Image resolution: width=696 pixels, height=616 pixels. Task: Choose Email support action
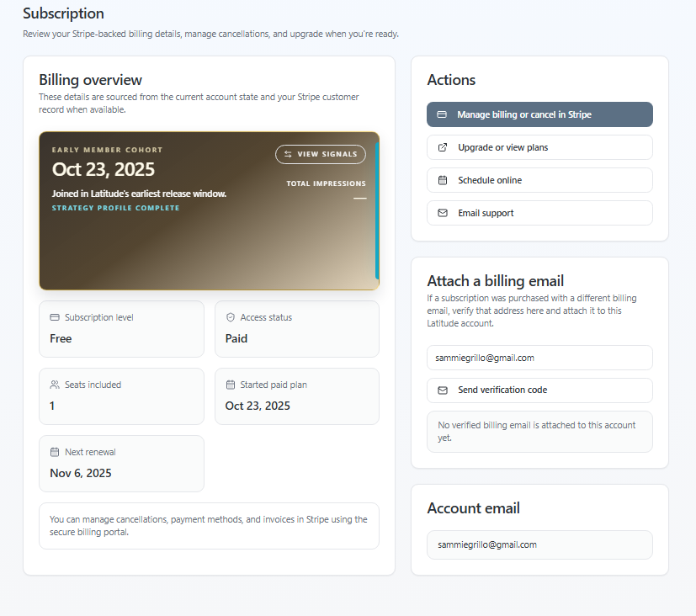pyautogui.click(x=539, y=213)
